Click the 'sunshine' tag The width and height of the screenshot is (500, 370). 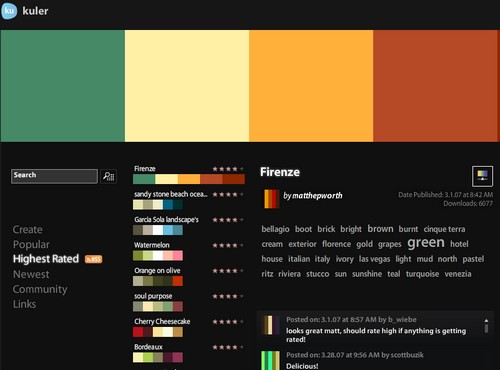coord(367,274)
